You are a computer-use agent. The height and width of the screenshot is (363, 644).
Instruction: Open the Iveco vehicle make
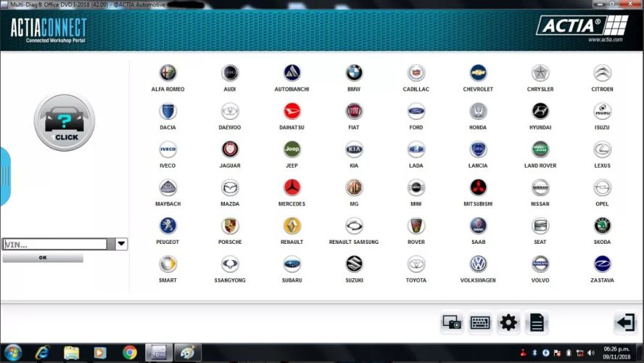click(168, 150)
